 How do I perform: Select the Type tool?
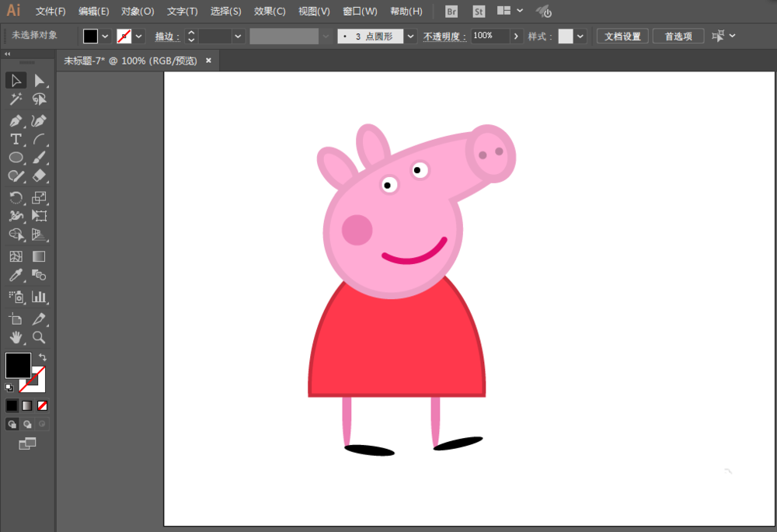coord(16,139)
